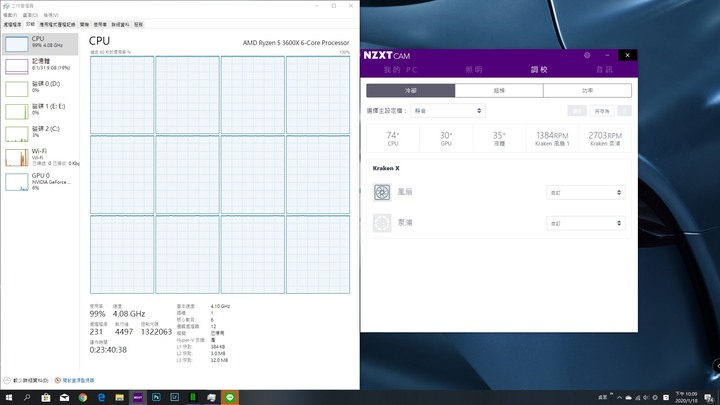Image resolution: width=720 pixels, height=405 pixels.
Task: Switch to Task Manager Details tab
Action: point(120,24)
